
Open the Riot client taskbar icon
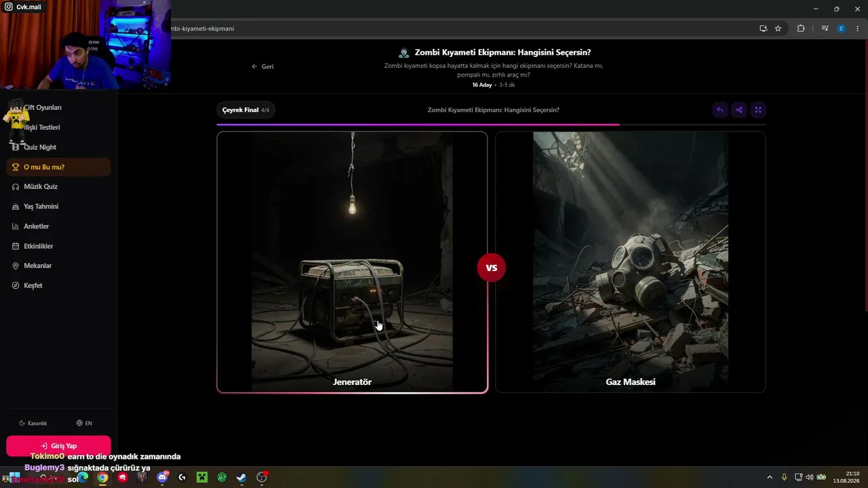(x=122, y=477)
